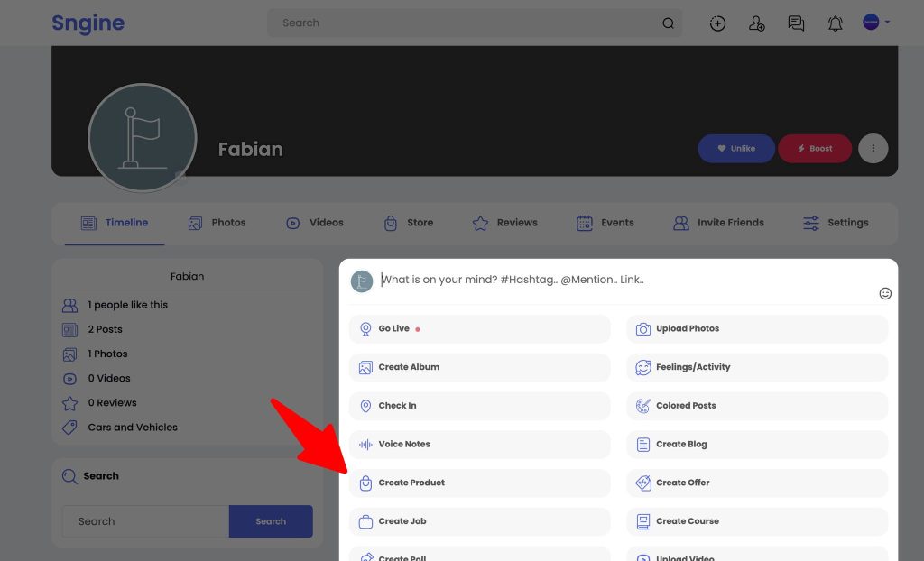Click '0 Videos' in sidebar

[109, 378]
